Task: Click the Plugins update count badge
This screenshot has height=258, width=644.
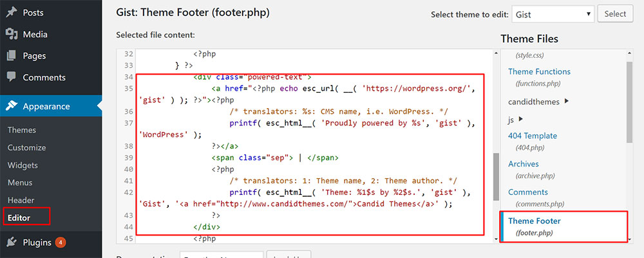Action: pos(60,243)
